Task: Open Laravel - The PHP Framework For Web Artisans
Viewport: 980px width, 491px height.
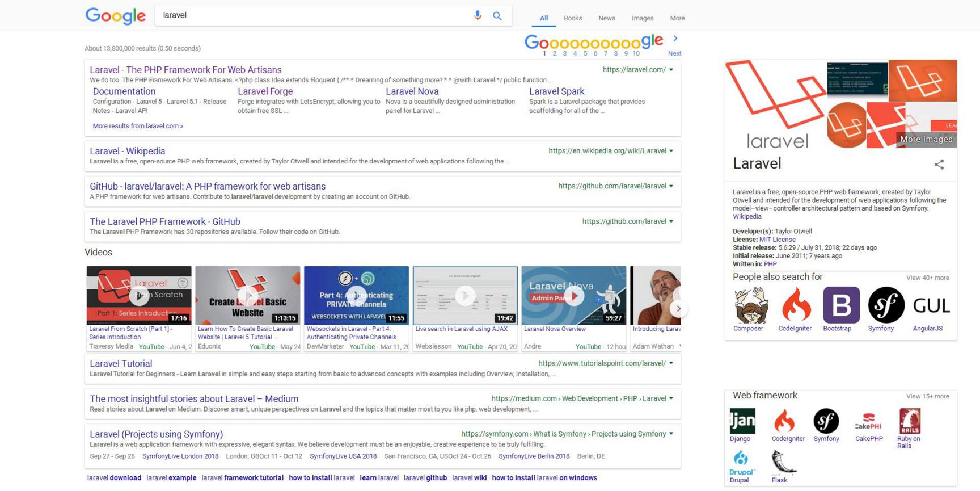Action: coord(185,70)
